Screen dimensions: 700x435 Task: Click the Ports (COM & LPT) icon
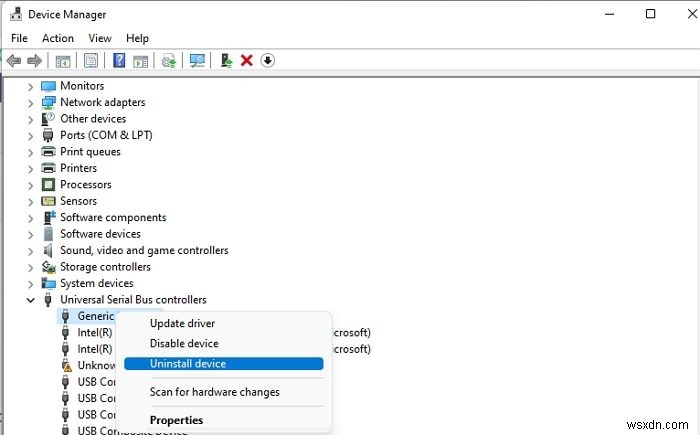(x=48, y=135)
